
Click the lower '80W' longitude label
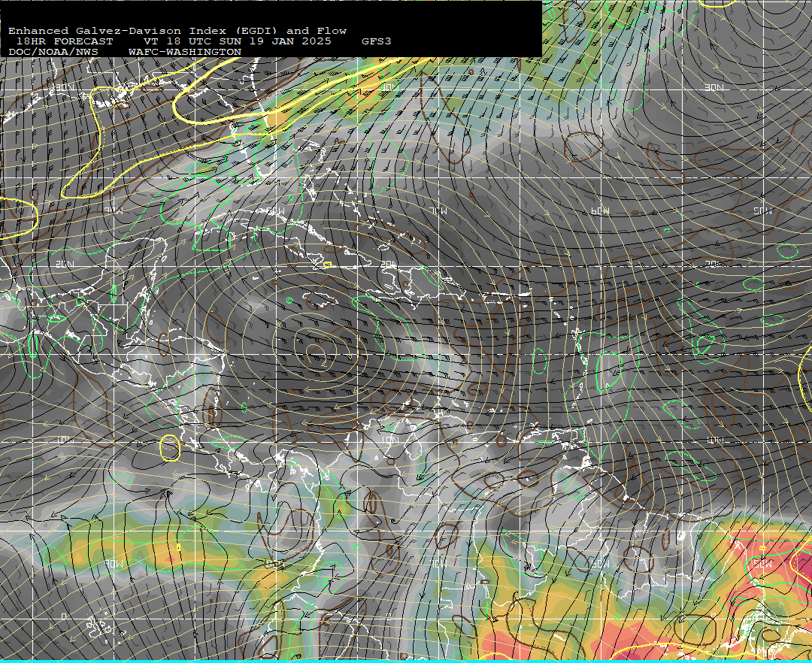pyautogui.click(x=275, y=564)
